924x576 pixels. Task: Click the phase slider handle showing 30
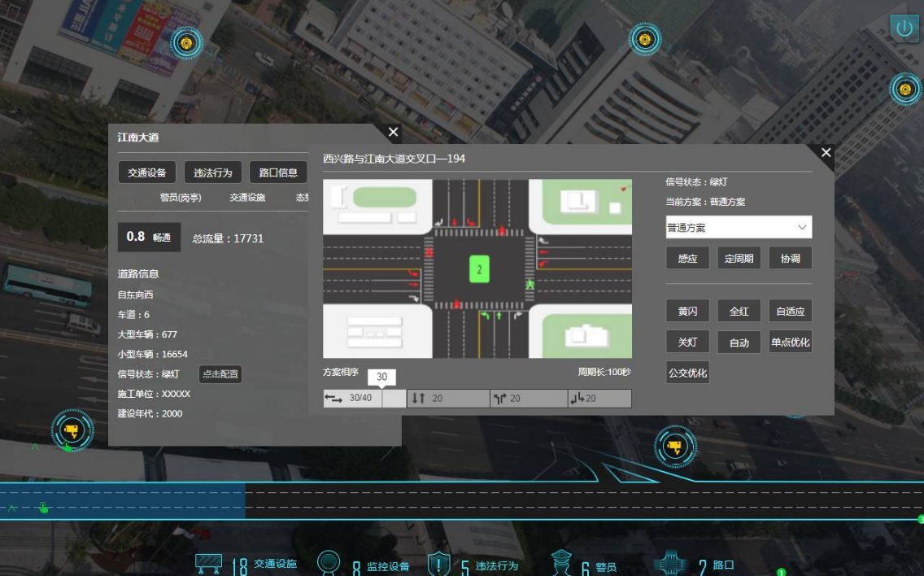[381, 377]
